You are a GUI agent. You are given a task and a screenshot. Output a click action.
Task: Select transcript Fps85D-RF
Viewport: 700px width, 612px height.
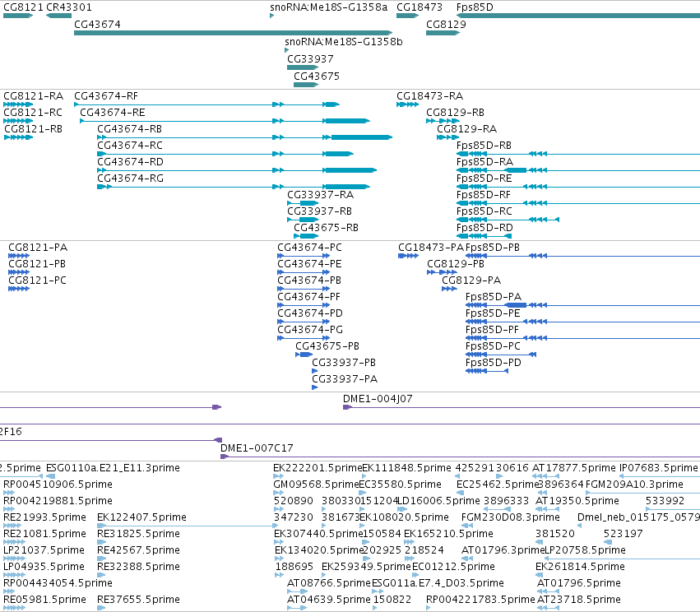[483, 196]
